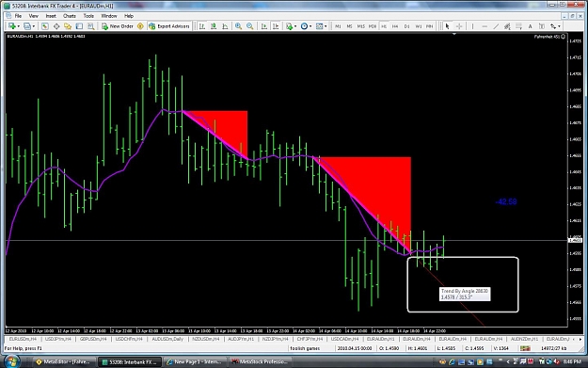Switch to Bar Chart display icon
The width and height of the screenshot is (588, 368).
point(201,26)
